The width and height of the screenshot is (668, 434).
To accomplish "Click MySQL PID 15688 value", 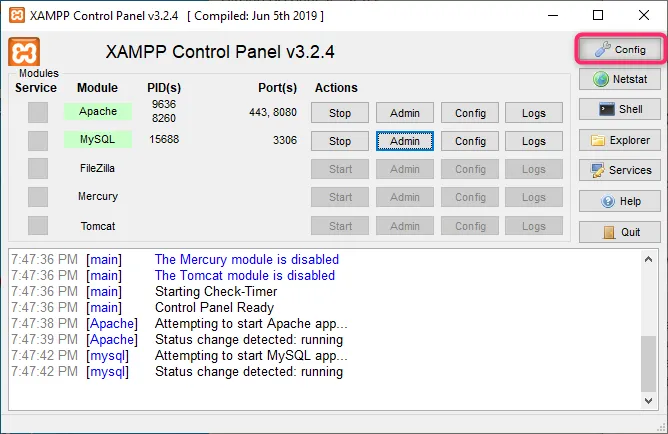I will (x=164, y=139).
